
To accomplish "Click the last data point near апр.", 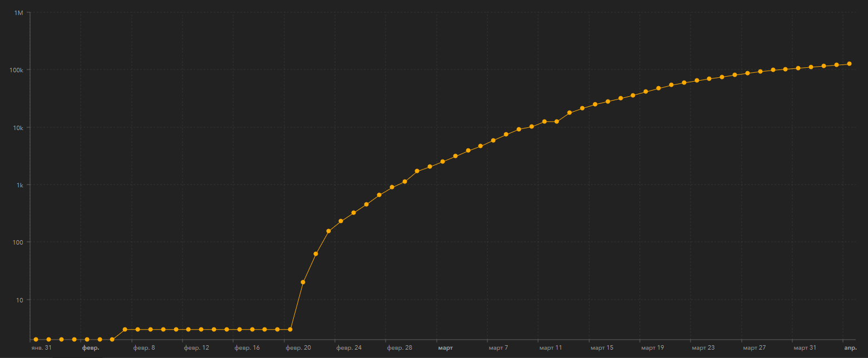I will click(849, 64).
